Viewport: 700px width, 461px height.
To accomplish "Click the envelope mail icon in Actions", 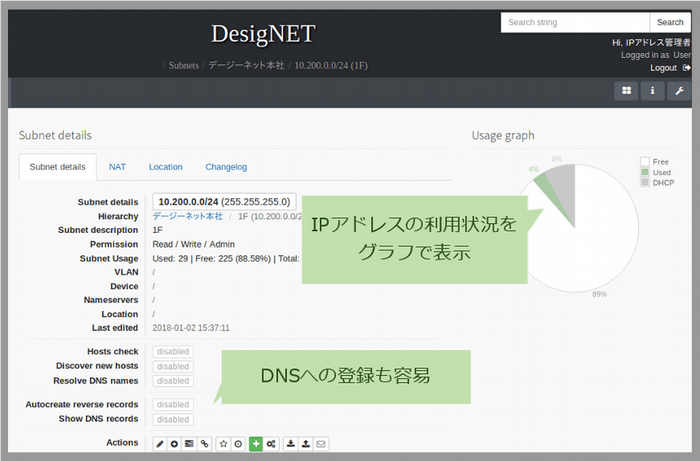I will click(321, 443).
